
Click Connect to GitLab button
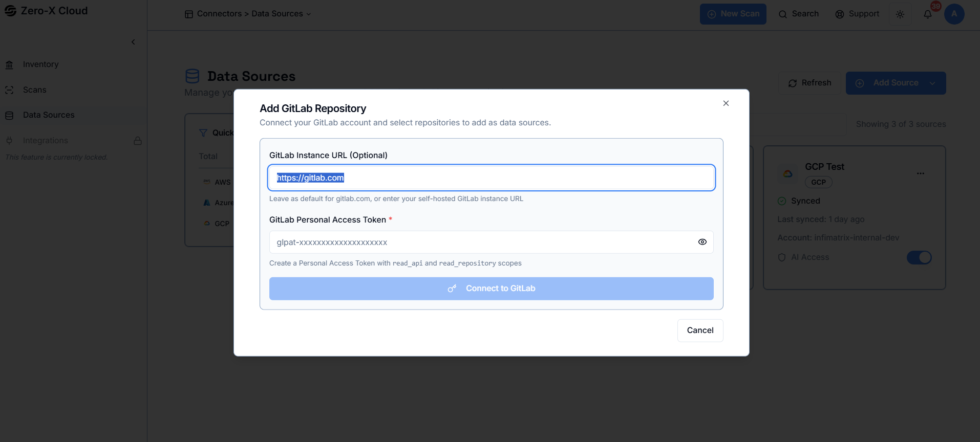pos(492,289)
